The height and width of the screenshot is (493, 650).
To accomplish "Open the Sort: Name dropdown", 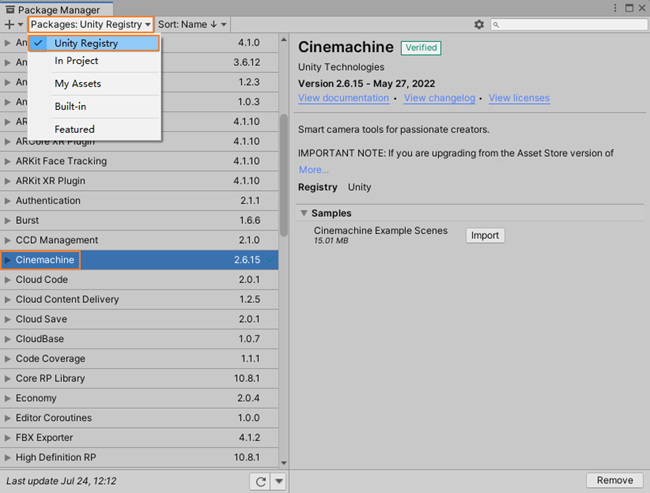I will (192, 24).
